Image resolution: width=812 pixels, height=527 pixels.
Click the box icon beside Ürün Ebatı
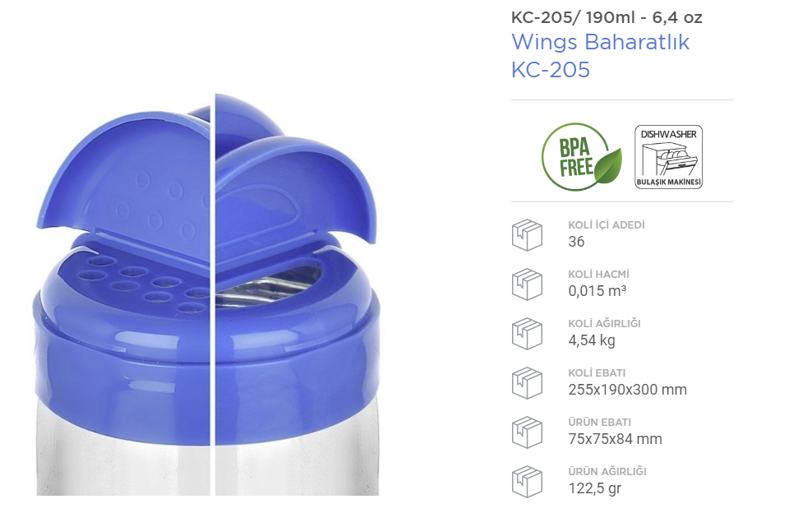527,432
